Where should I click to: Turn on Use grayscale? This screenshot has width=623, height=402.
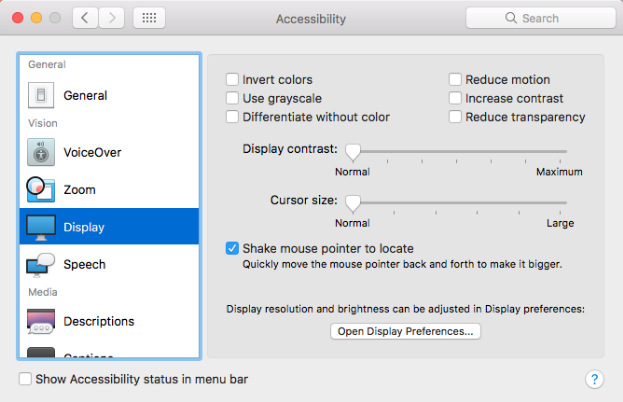pos(232,98)
